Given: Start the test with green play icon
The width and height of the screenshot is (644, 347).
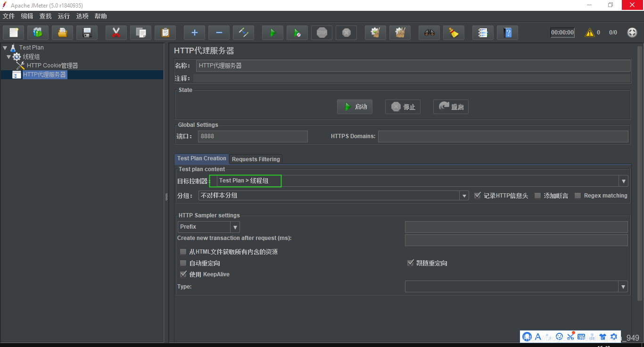Looking at the screenshot, I should tap(272, 33).
